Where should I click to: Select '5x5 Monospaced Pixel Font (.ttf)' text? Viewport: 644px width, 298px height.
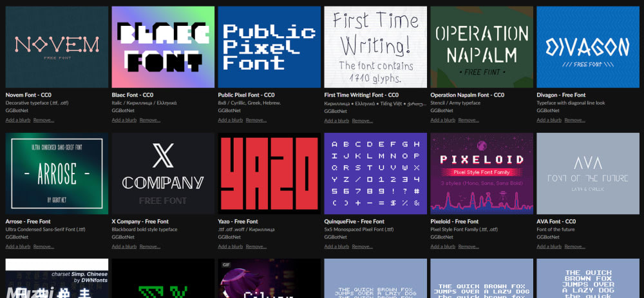(359, 229)
